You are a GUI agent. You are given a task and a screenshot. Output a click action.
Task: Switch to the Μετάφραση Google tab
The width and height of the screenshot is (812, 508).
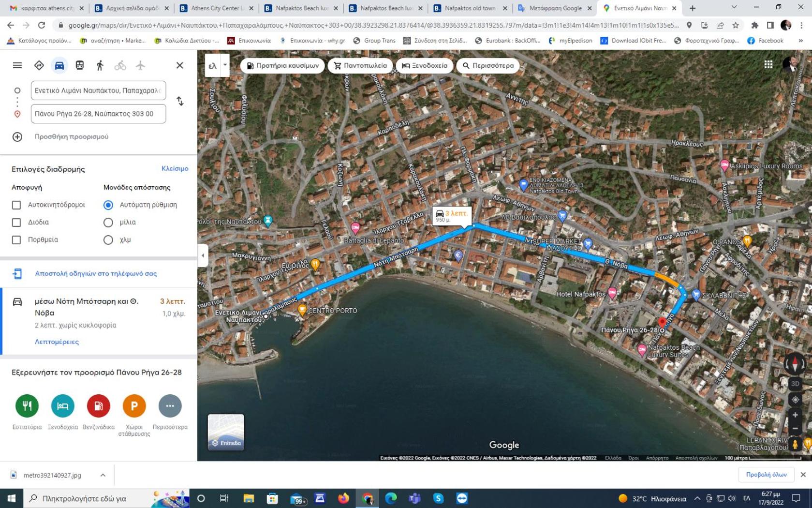point(555,8)
